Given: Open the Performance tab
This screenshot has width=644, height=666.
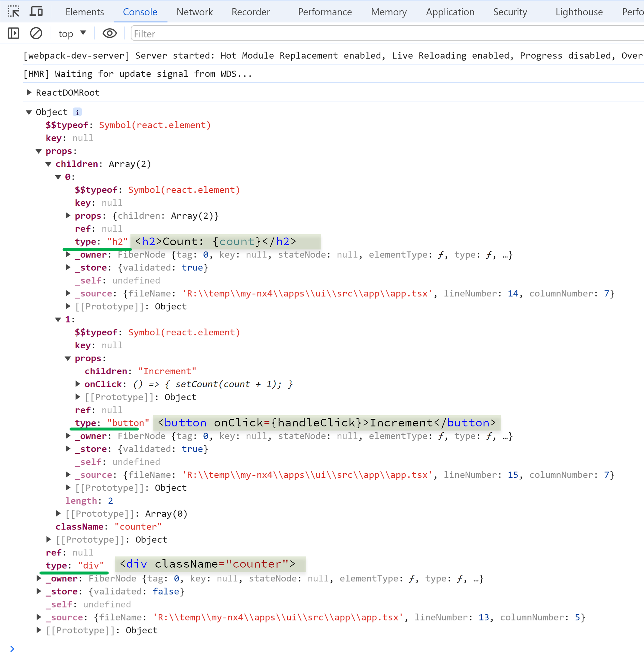Looking at the screenshot, I should pos(325,12).
